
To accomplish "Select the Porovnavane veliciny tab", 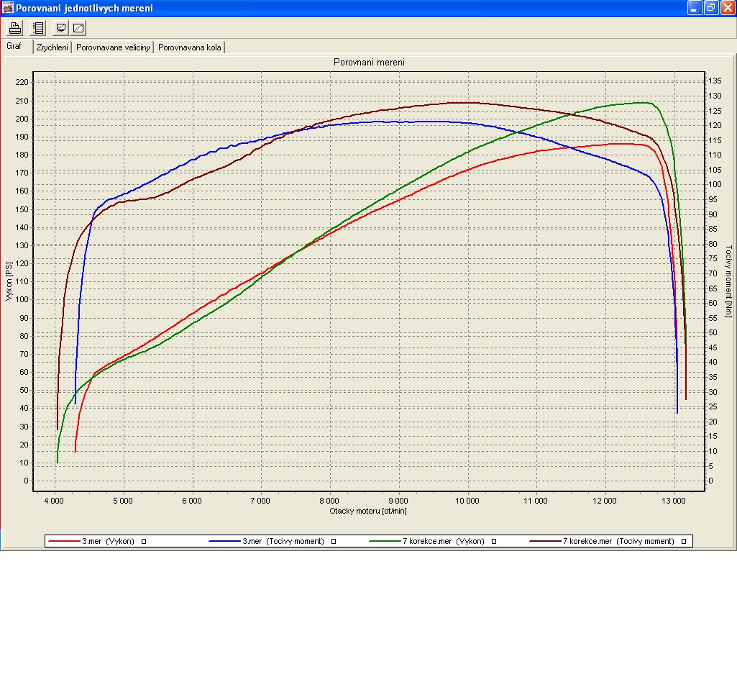I will click(114, 47).
